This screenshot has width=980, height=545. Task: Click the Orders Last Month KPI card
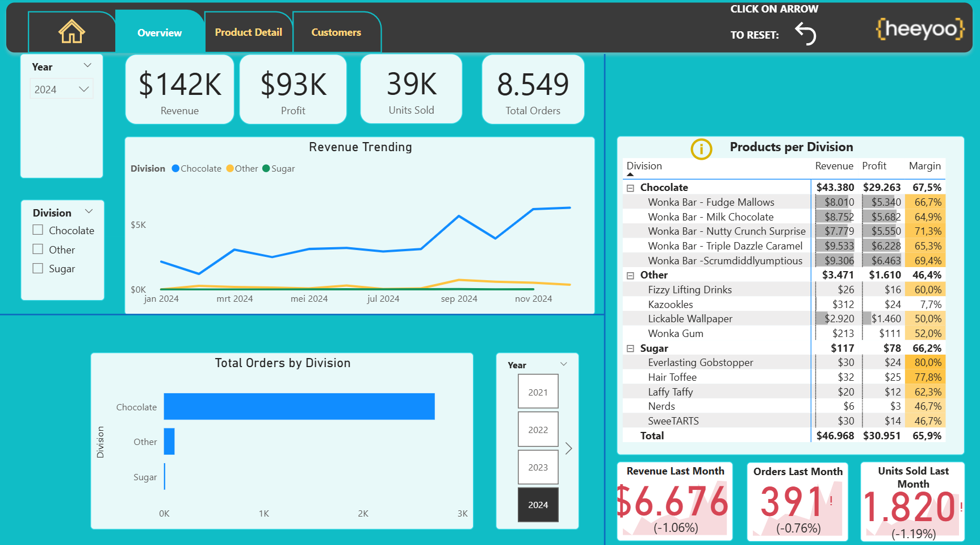(x=797, y=501)
